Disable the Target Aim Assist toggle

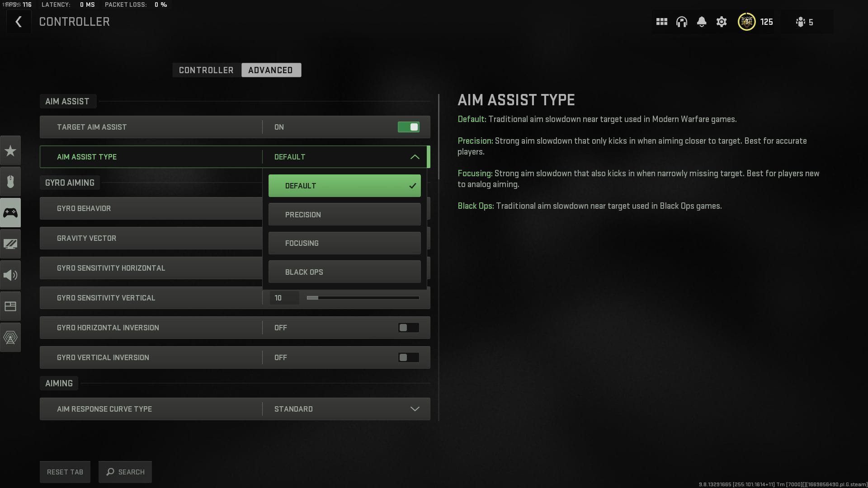(408, 127)
